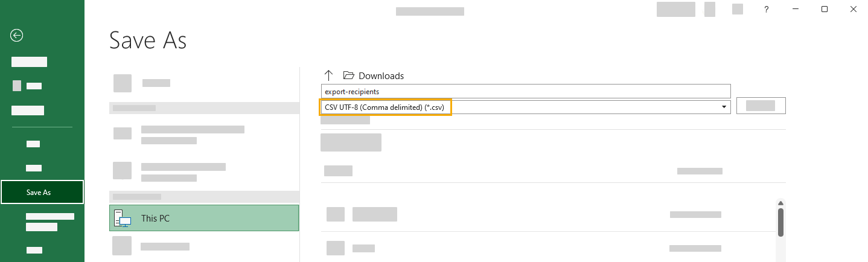Click the file list scrollbar up arrow
This screenshot has width=868, height=262.
pos(780,203)
